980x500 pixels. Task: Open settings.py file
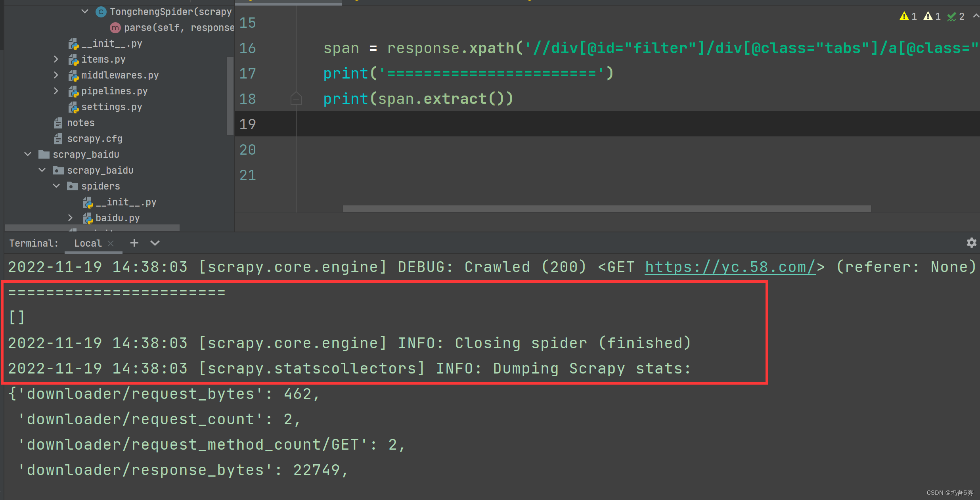coord(111,107)
